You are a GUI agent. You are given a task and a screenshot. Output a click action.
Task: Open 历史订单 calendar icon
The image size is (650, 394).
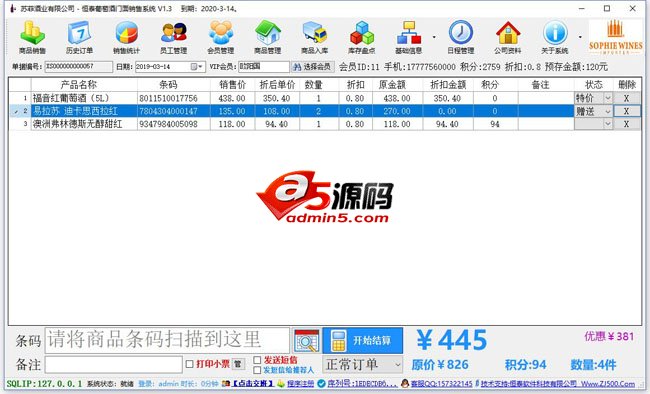[x=79, y=37]
